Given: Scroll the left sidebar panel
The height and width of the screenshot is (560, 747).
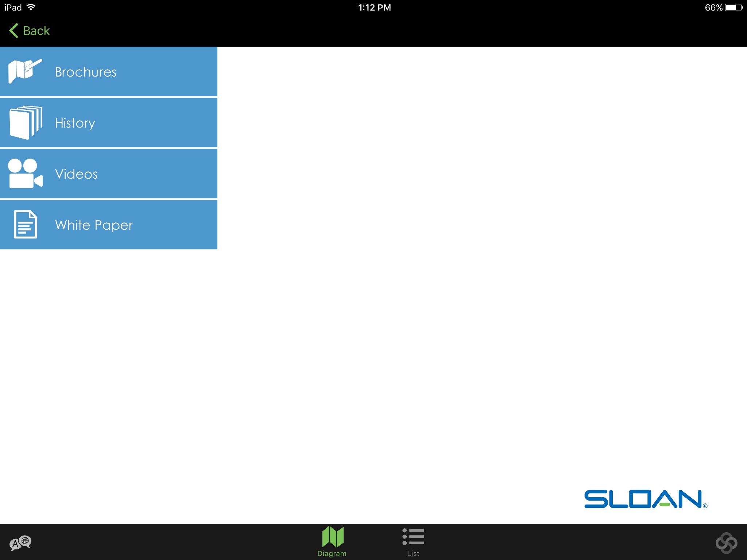Looking at the screenshot, I should [109, 148].
